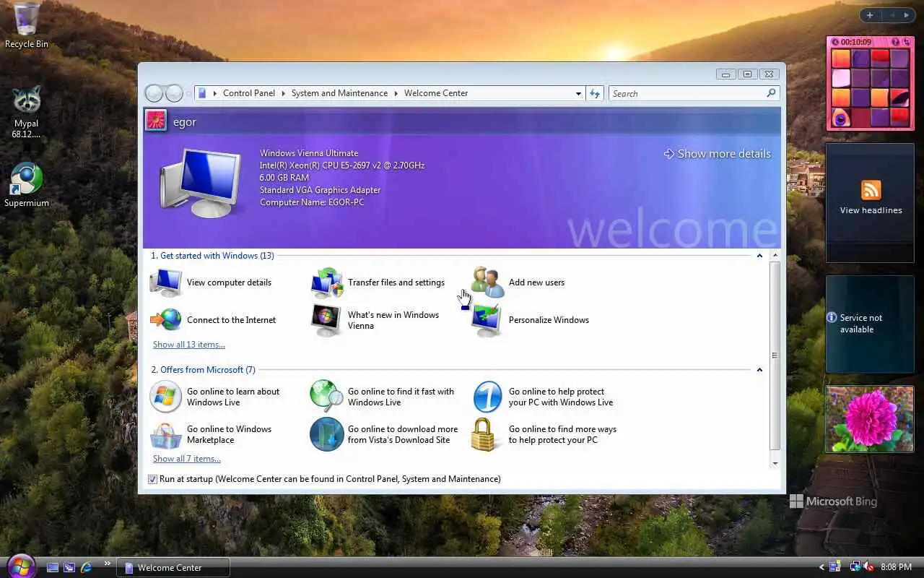Click the Forward navigation button
924x578 pixels.
coord(174,93)
